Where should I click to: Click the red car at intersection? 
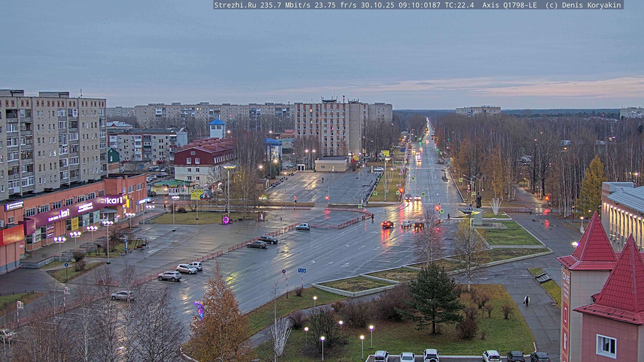[388, 224]
